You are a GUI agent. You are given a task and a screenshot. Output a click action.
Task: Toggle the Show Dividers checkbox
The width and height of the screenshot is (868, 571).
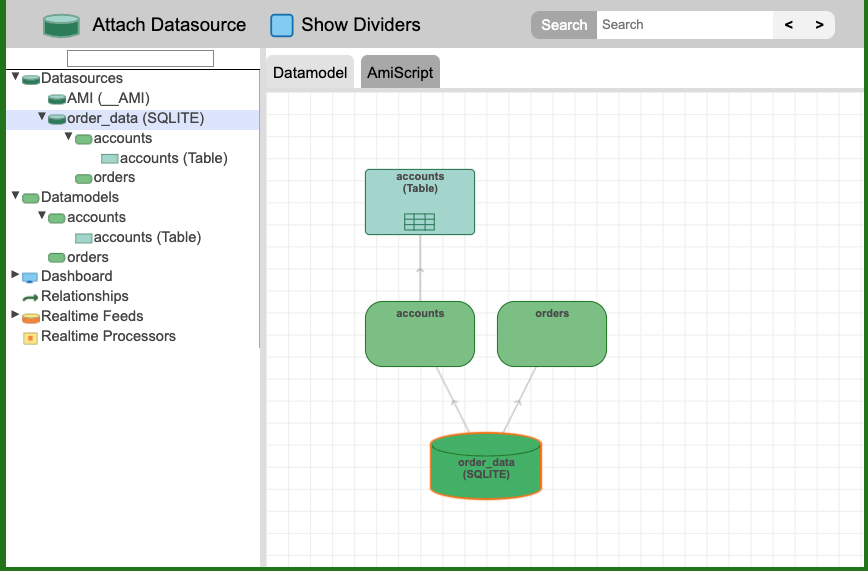tap(282, 25)
